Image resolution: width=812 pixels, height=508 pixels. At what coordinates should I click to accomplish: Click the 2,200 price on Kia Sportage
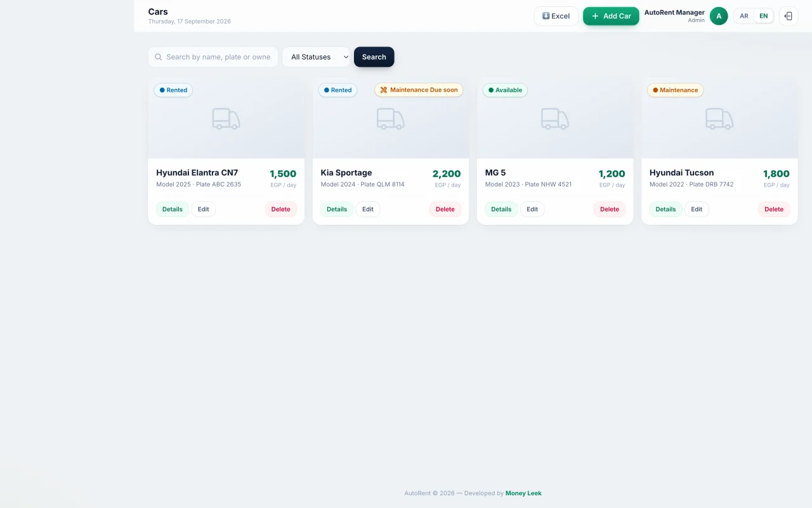tap(447, 174)
